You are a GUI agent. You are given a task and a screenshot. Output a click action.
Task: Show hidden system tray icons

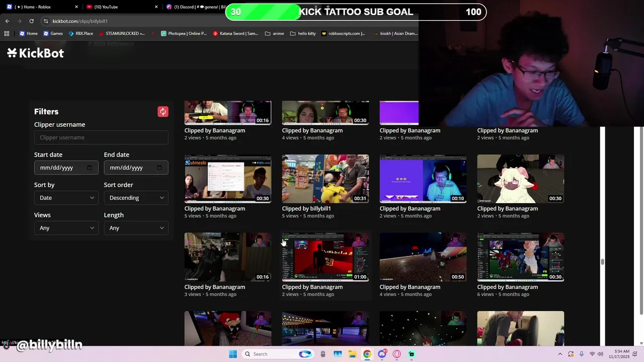pos(560,354)
